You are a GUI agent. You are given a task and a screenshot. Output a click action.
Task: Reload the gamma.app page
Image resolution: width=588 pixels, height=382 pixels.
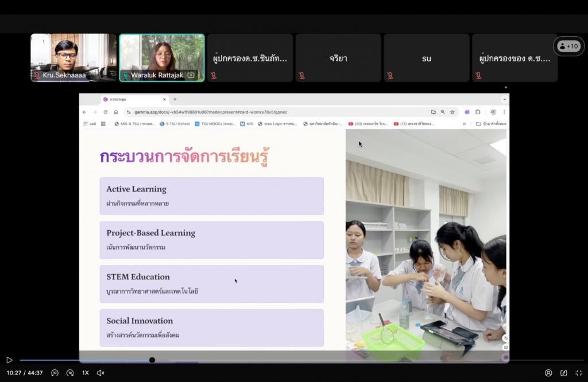point(106,112)
